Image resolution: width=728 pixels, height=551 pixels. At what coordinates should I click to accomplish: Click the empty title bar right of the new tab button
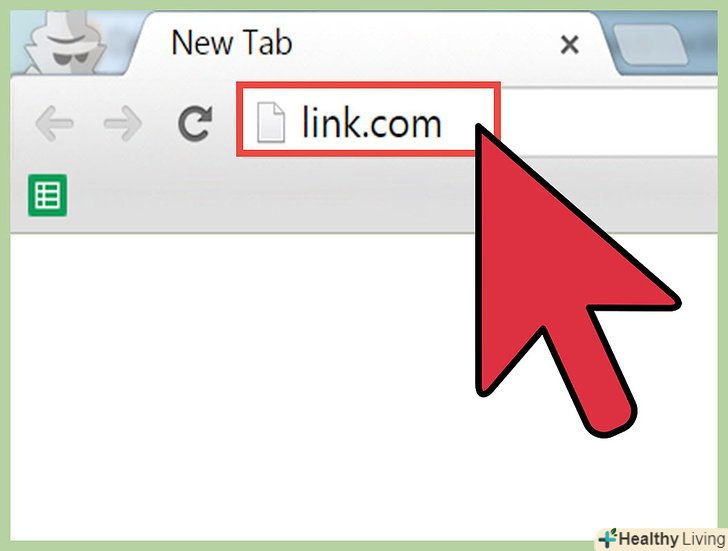pos(704,42)
